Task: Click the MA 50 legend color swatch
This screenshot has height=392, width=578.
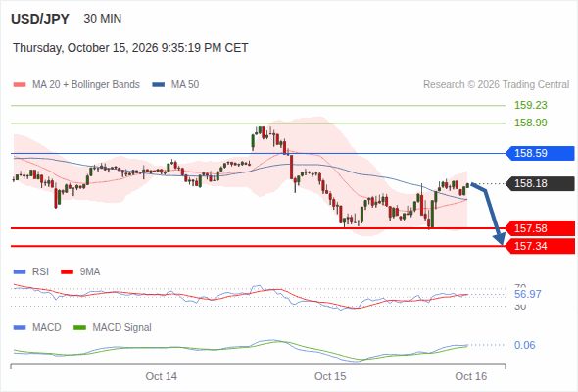Action: (x=159, y=85)
